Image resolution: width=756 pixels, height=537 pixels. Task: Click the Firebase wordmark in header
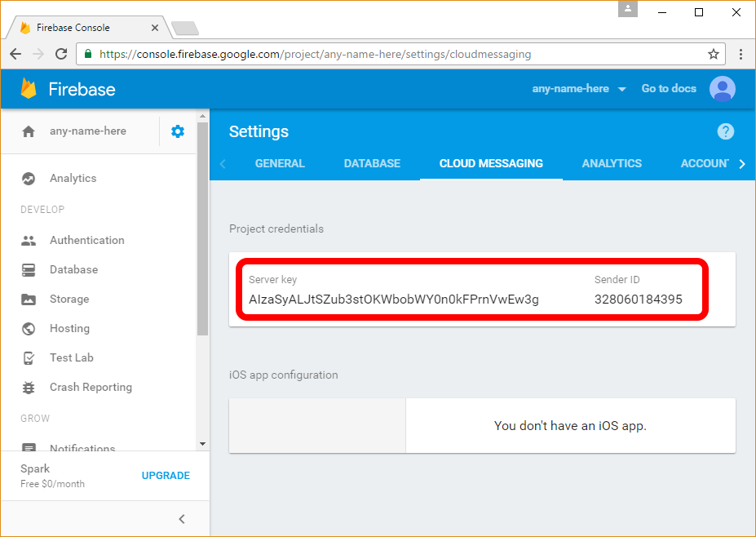[82, 89]
